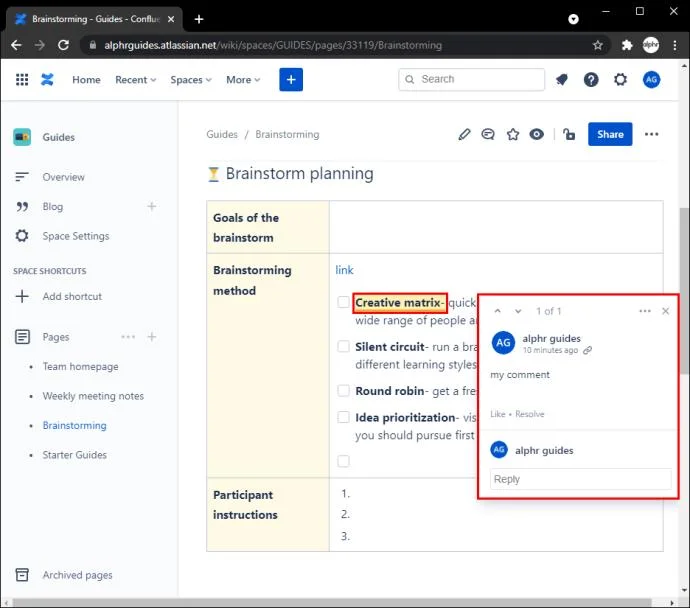Open page more actions ellipsis
The width and height of the screenshot is (690, 608).
(651, 134)
